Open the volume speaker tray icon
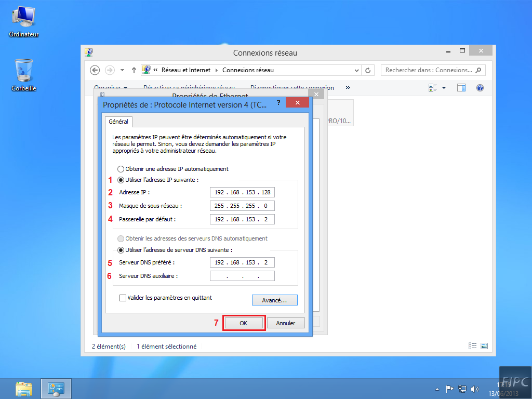The height and width of the screenshot is (399, 532). point(475,389)
